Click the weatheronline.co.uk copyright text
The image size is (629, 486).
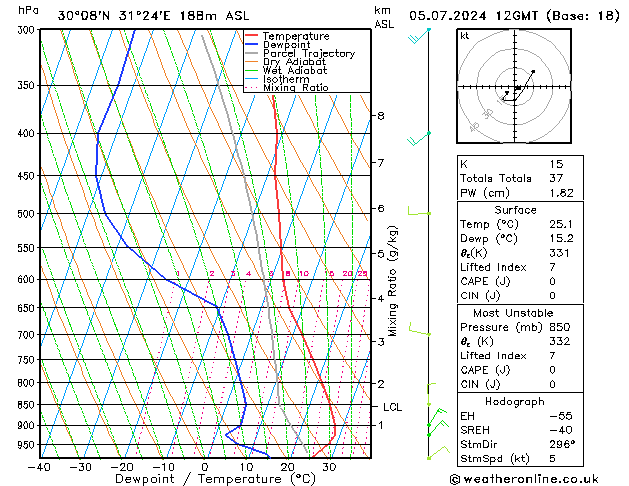coord(524,479)
